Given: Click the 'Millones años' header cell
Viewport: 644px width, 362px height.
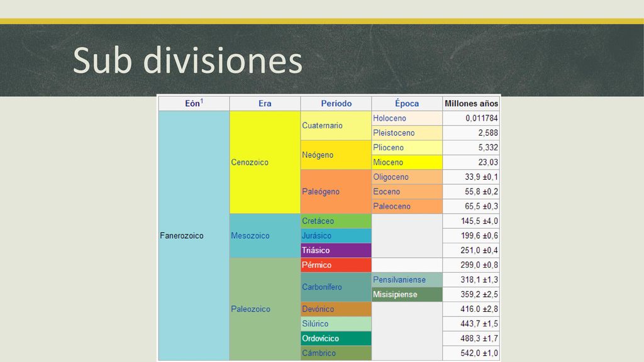Looking at the screenshot, I should click(471, 104).
